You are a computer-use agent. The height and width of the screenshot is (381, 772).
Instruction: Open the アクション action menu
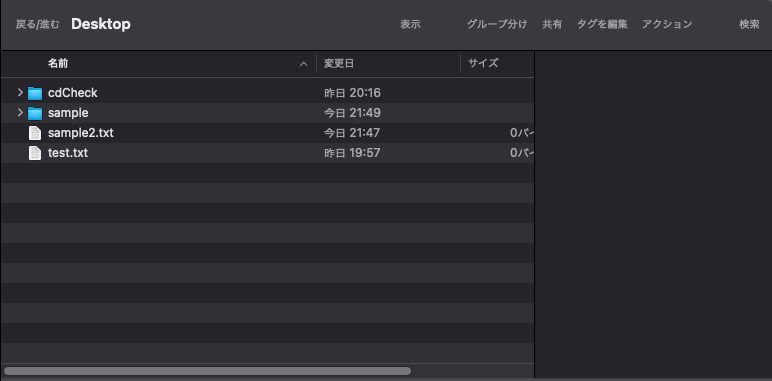(x=667, y=24)
